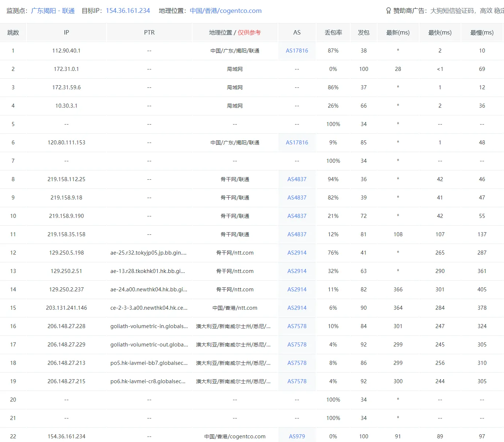Open location link 中国/香港/cogentco.com in header
This screenshot has height=442, width=504.
click(226, 11)
